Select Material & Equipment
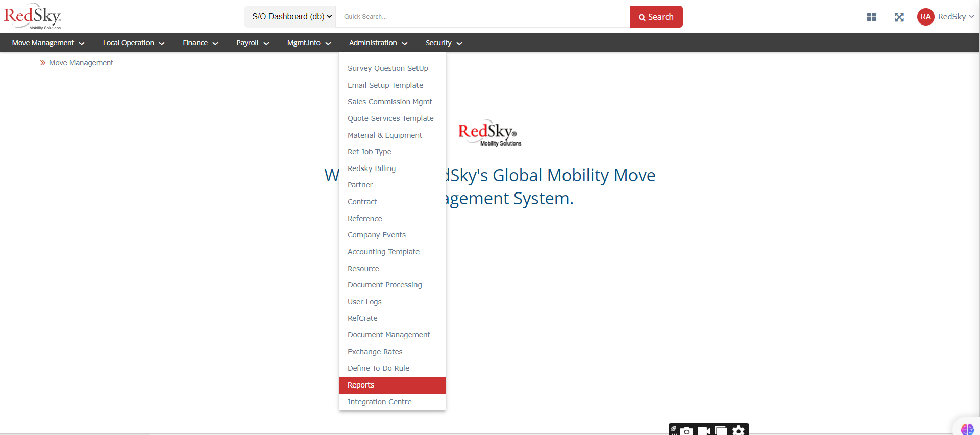This screenshot has width=980, height=435. coord(392,135)
